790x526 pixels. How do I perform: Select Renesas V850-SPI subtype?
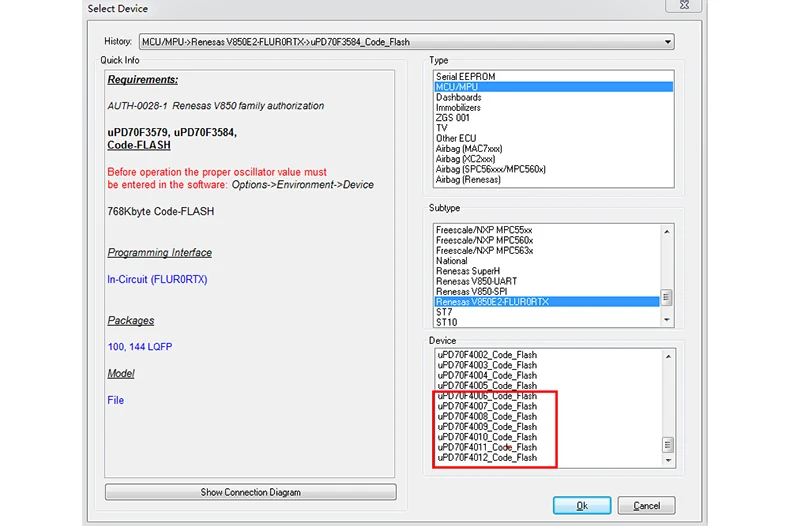pos(547,292)
